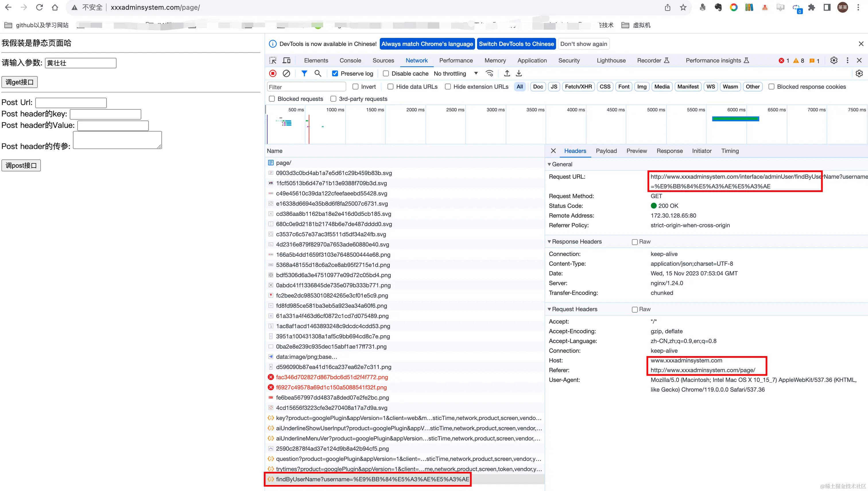The height and width of the screenshot is (491, 868).
Task: Click the filter icon in Network panel
Action: [304, 73]
